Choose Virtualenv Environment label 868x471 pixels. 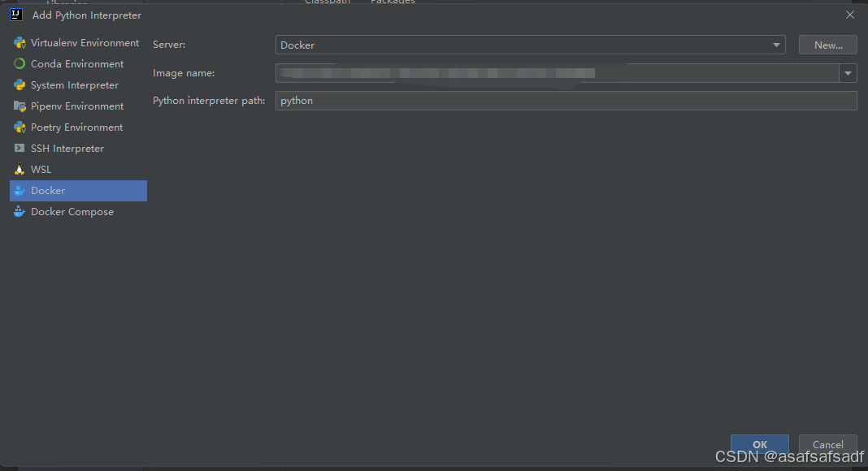85,42
